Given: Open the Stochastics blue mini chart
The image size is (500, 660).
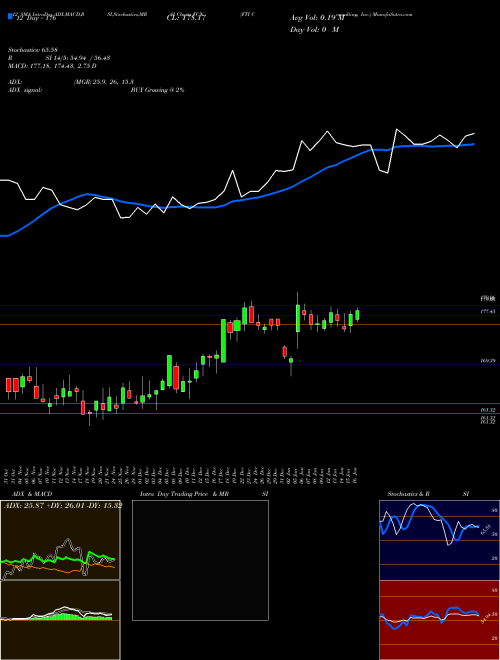Looking at the screenshot, I should tap(439, 540).
